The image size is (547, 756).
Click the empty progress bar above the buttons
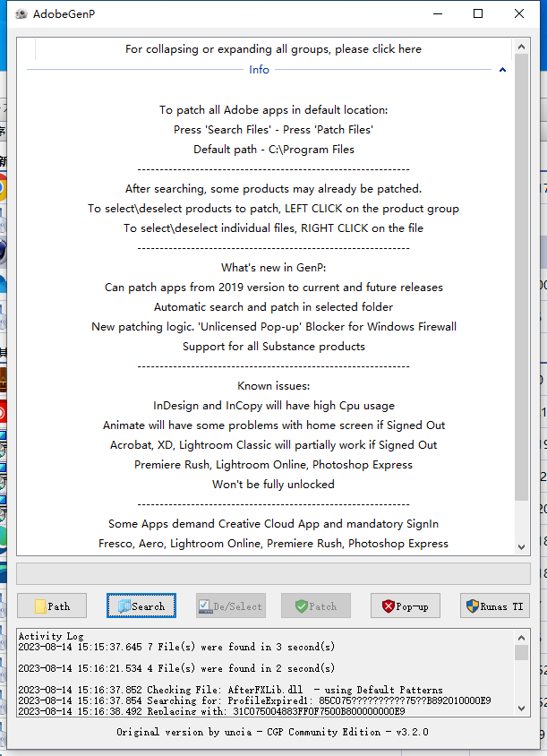tap(273, 574)
